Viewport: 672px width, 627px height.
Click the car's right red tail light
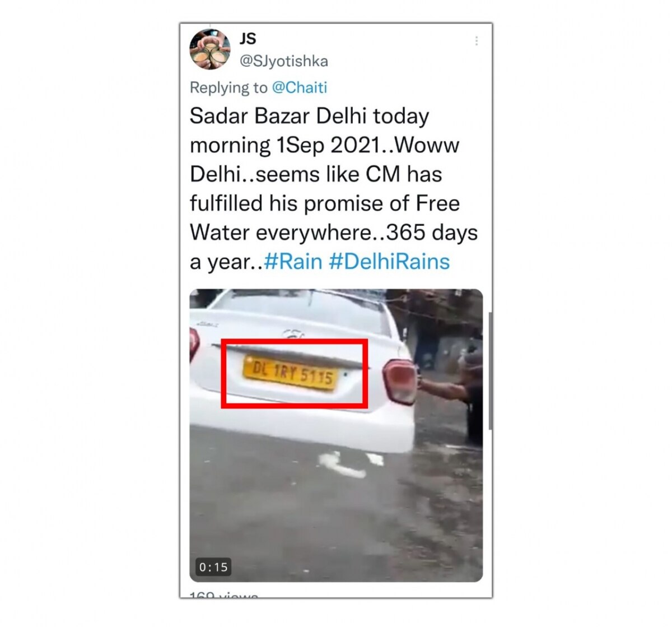(399, 382)
